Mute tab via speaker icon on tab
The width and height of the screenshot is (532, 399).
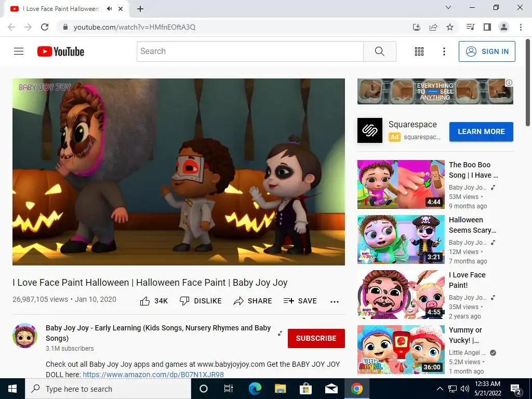pyautogui.click(x=109, y=9)
